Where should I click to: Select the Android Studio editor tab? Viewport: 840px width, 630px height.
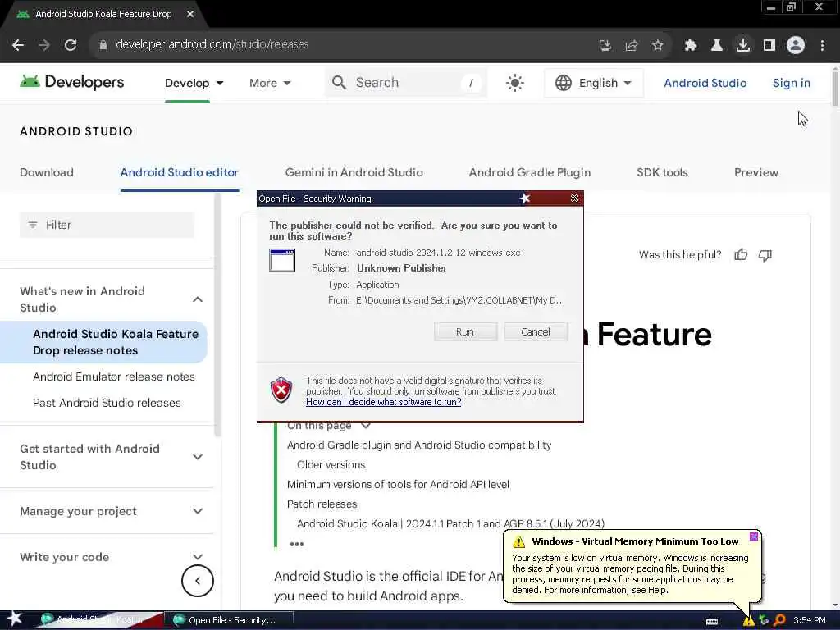(x=180, y=172)
